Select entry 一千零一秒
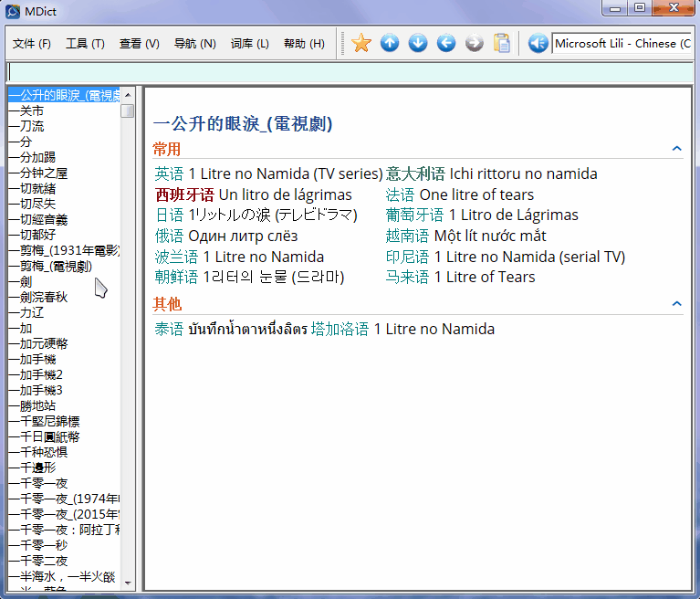Image resolution: width=700 pixels, height=599 pixels. point(38,545)
